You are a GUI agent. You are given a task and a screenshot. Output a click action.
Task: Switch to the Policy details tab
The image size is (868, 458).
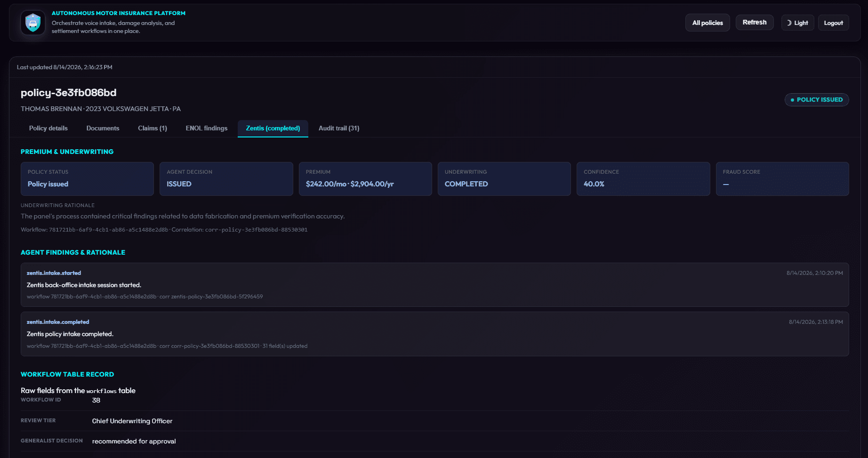pyautogui.click(x=48, y=128)
